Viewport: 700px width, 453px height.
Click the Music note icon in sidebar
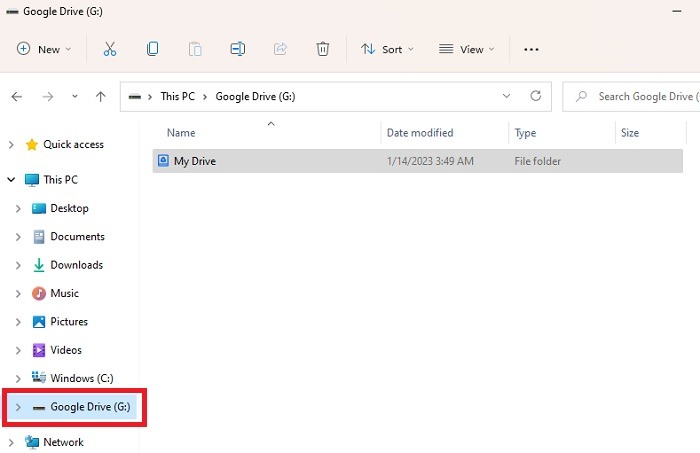click(x=39, y=293)
